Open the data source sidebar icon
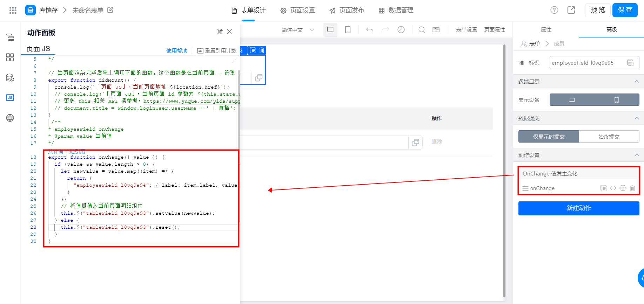The image size is (644, 304). 10,77
